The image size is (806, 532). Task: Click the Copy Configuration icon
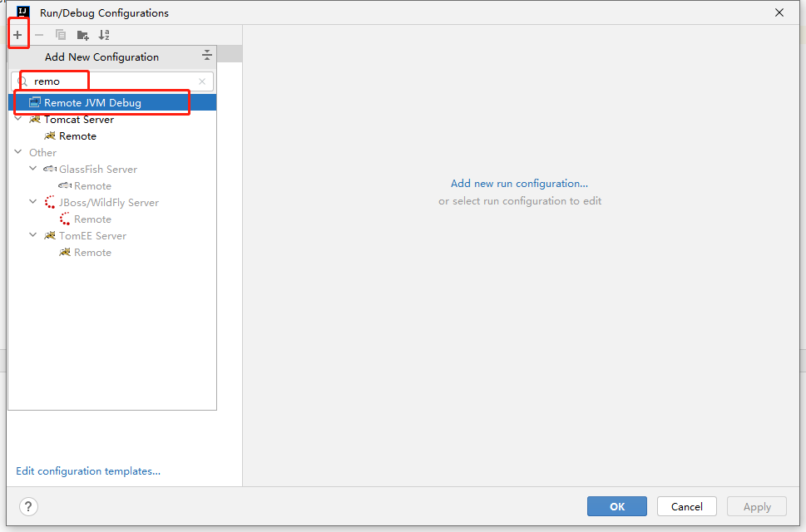click(61, 35)
